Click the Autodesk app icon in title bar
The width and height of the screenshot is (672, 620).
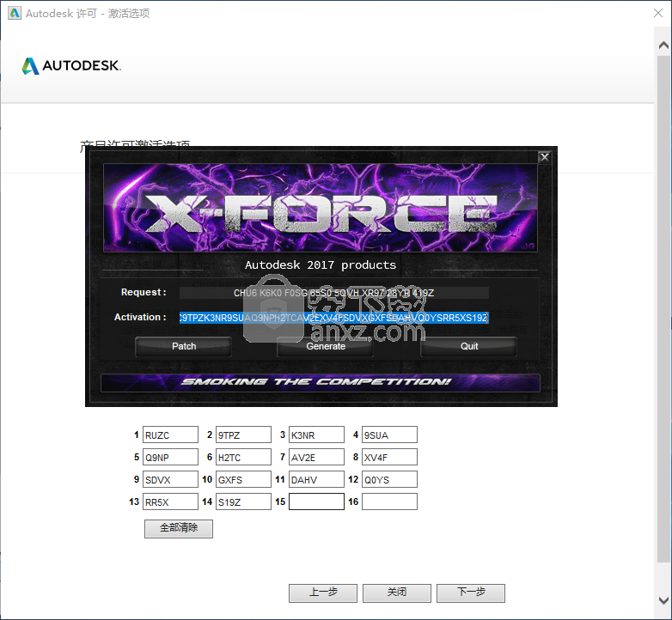(x=15, y=13)
